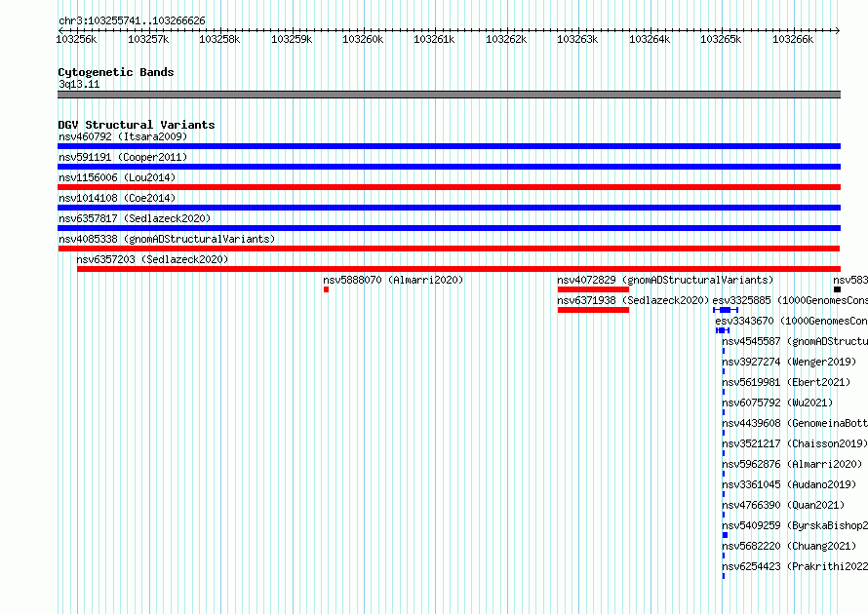868x614 pixels.
Task: Open nsv6371938 (Sedlazeck2020) label
Action: (633, 300)
